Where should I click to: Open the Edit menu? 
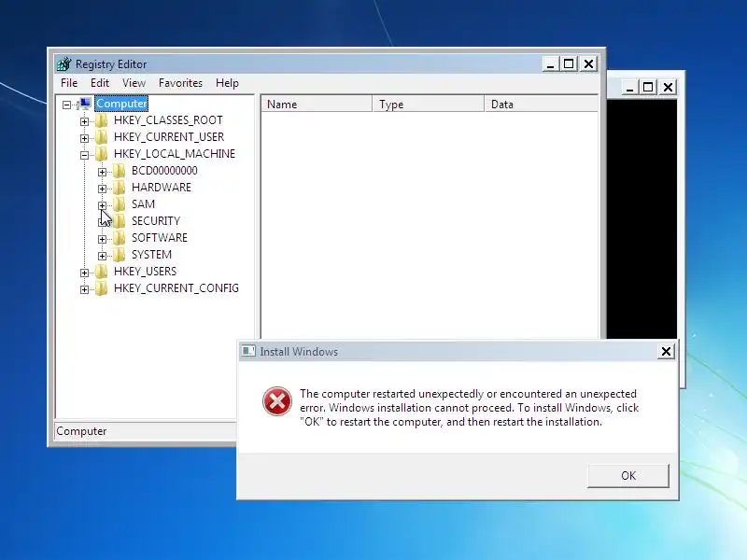point(100,83)
